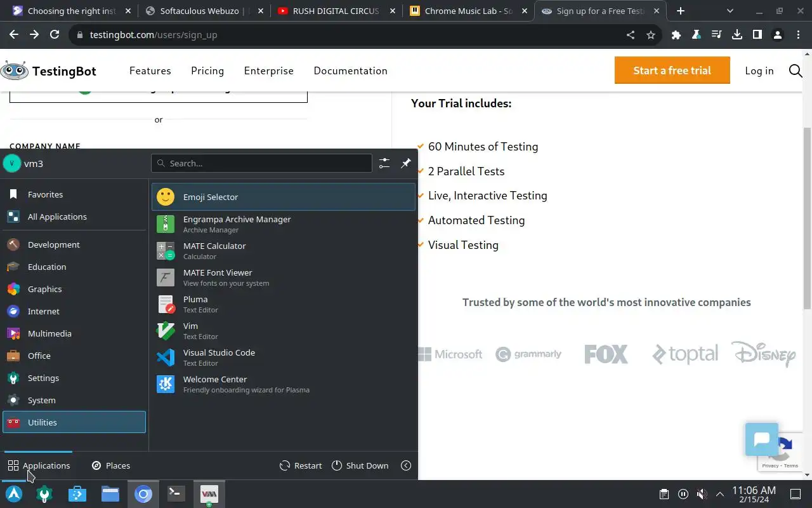This screenshot has width=812, height=508.
Task: Open Enterprise page
Action: tap(269, 70)
